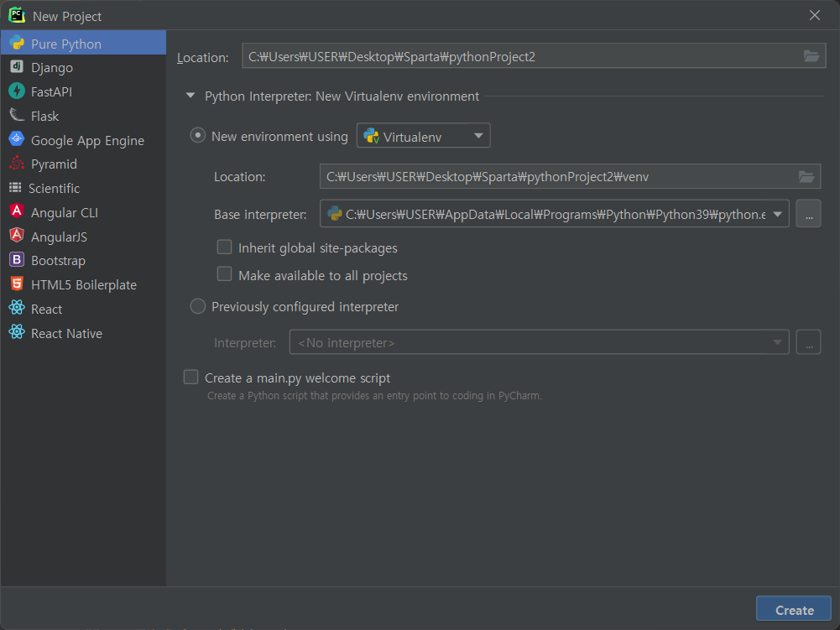
Task: Click Virtualenv Python icon in dropdown
Action: (x=371, y=136)
